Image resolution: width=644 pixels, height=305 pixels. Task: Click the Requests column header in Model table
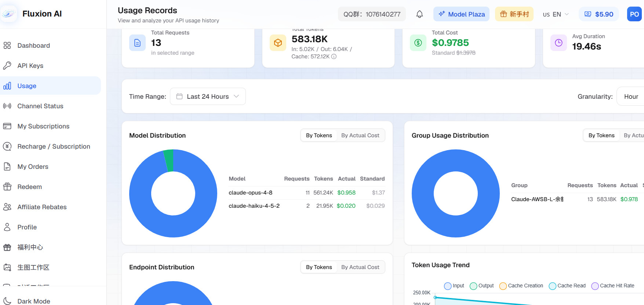(x=296, y=179)
